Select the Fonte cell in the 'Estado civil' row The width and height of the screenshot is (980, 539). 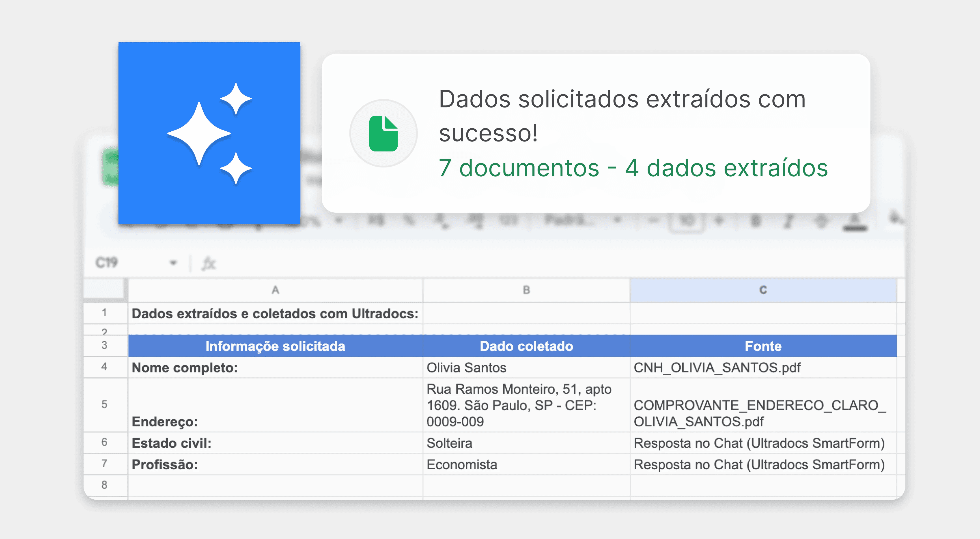(x=763, y=443)
